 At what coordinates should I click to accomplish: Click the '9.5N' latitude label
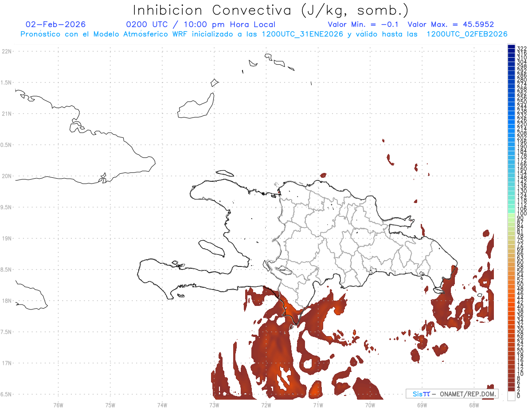click(6, 207)
